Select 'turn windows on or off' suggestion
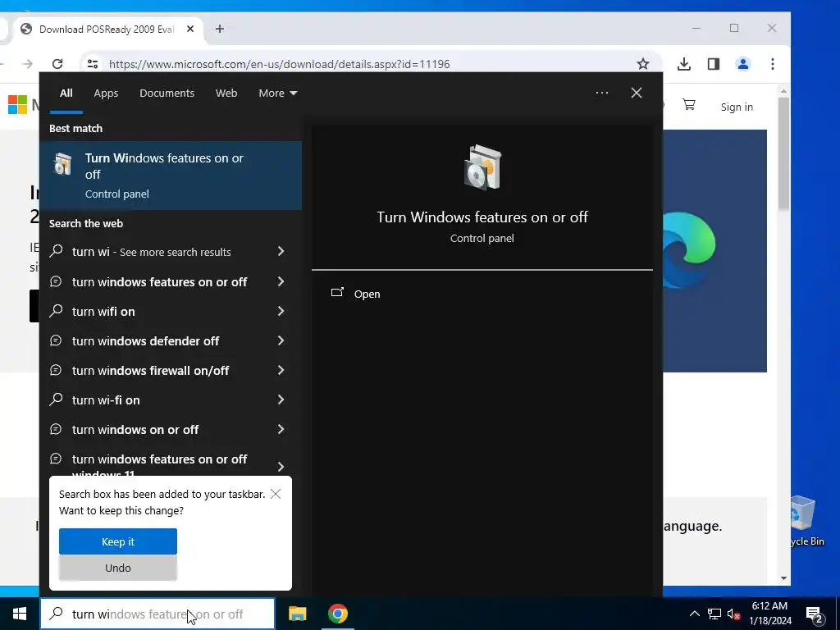The height and width of the screenshot is (630, 840). 135,429
